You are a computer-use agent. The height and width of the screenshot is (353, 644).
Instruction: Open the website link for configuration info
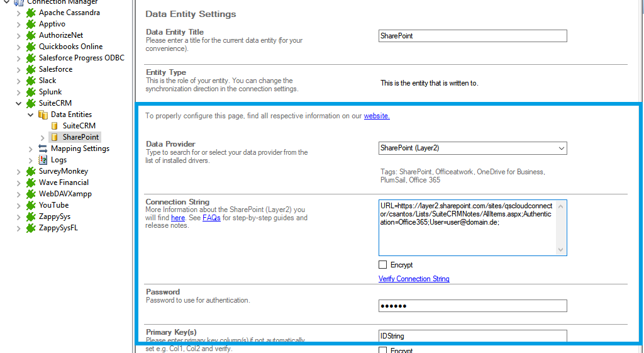(377, 116)
